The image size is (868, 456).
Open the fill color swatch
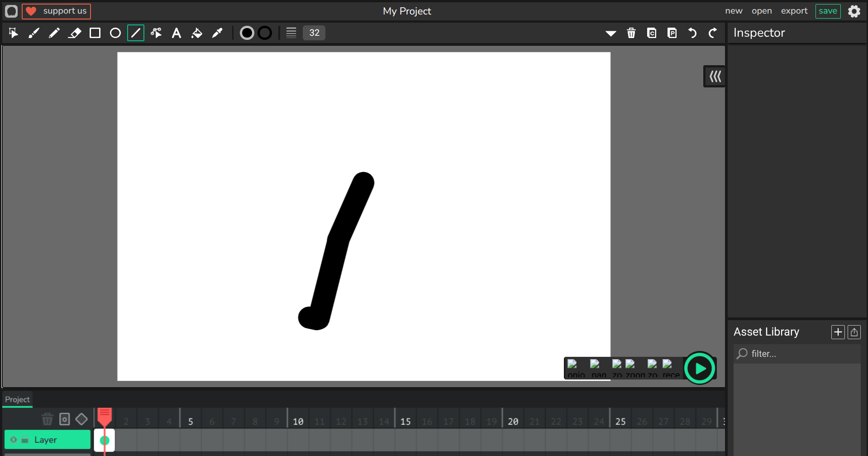[x=247, y=33]
